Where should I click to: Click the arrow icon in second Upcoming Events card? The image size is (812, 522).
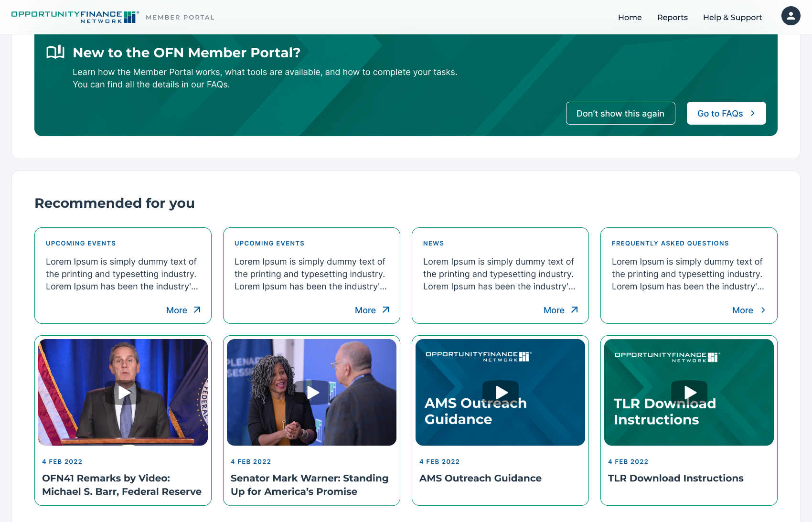(385, 310)
